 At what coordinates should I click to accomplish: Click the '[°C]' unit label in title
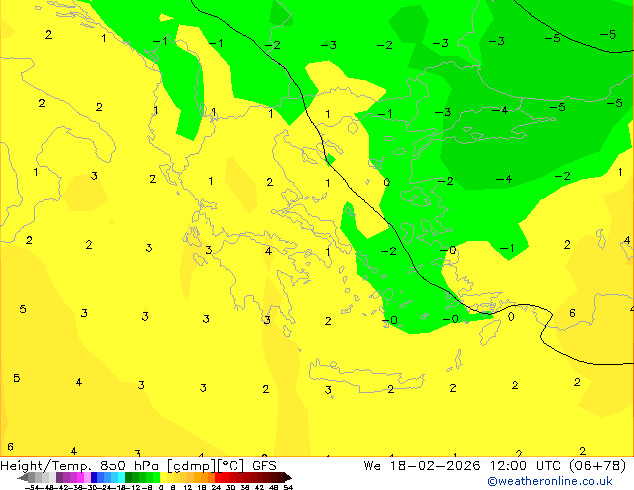(x=230, y=466)
